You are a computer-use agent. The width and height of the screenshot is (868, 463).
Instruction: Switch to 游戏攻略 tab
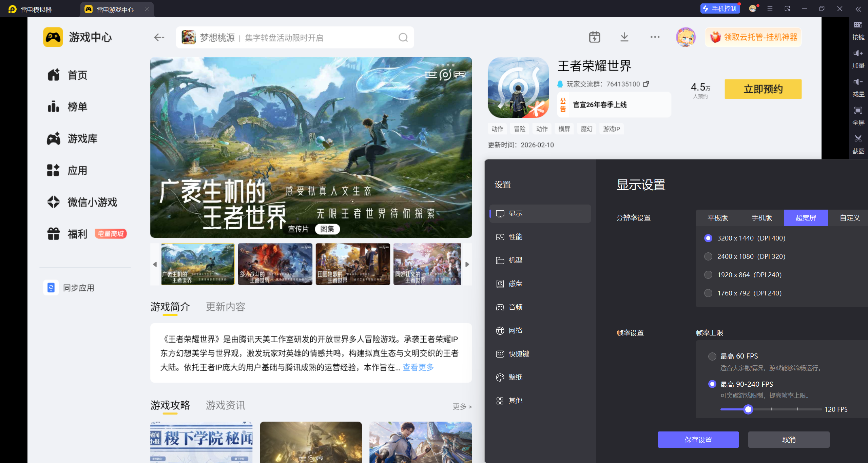coord(170,405)
